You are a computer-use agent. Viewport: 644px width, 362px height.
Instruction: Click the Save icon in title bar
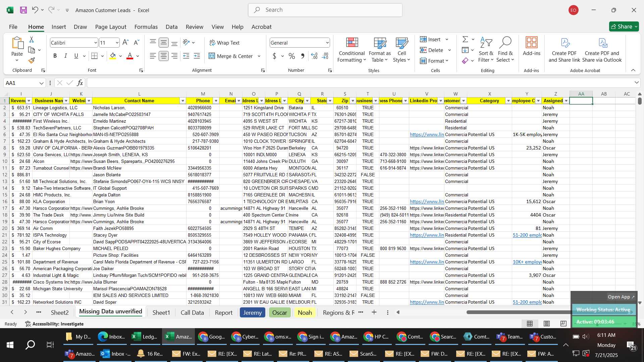23,10
